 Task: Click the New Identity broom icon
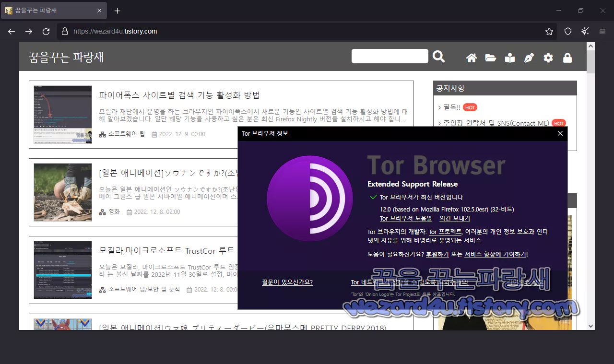point(585,31)
